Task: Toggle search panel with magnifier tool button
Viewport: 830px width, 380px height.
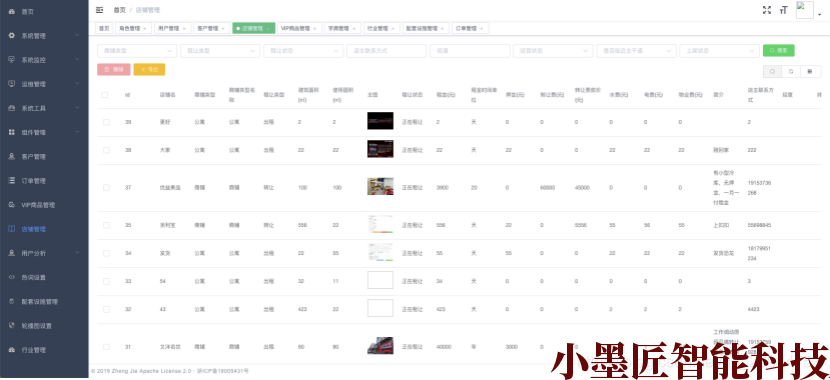Action: click(x=772, y=71)
